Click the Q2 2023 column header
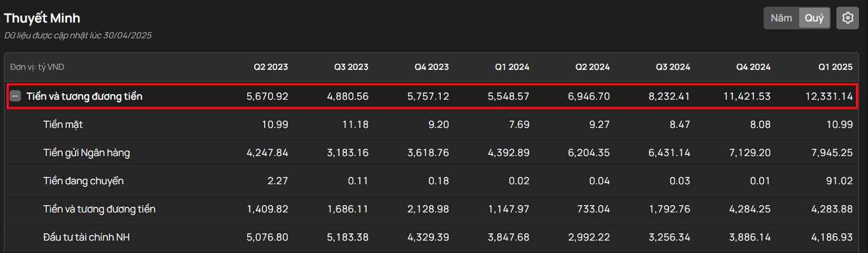Image resolution: width=868 pixels, height=253 pixels. pyautogui.click(x=270, y=67)
